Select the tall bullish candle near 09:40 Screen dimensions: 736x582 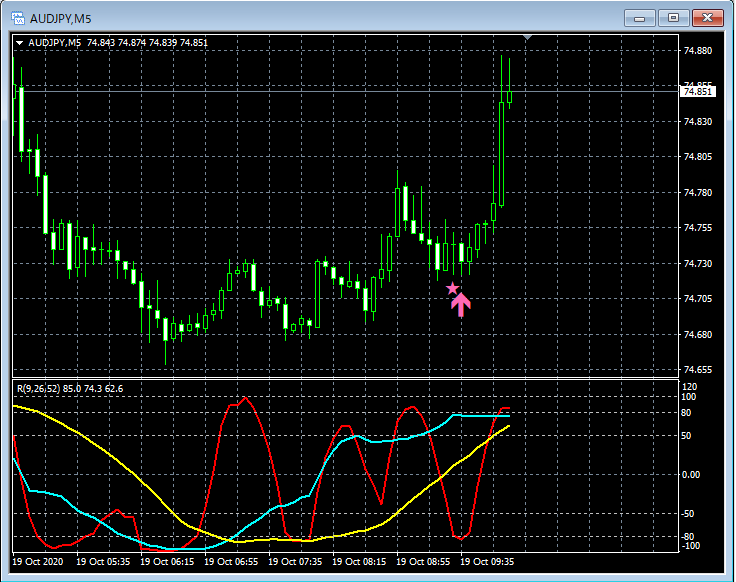(x=502, y=154)
